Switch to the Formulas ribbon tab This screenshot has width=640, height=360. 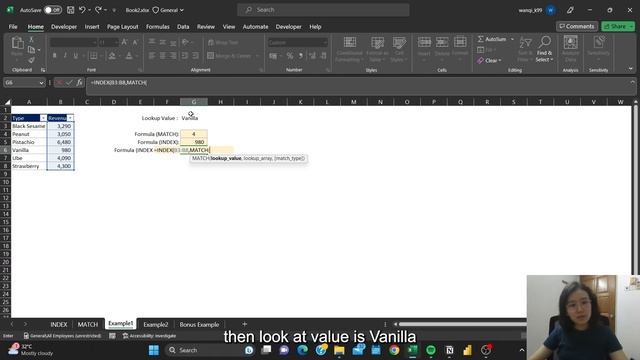(x=158, y=27)
